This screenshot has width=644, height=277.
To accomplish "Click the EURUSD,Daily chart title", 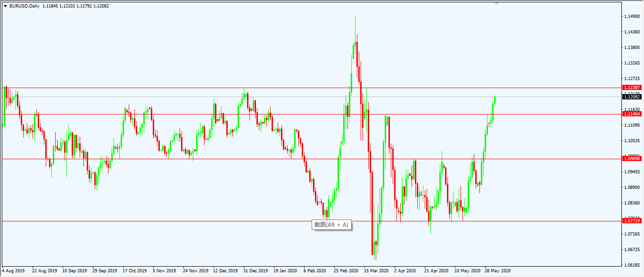I will (x=25, y=6).
